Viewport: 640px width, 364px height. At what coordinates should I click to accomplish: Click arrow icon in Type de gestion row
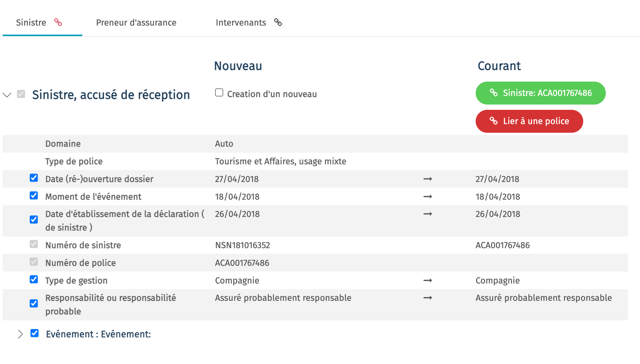tap(428, 281)
